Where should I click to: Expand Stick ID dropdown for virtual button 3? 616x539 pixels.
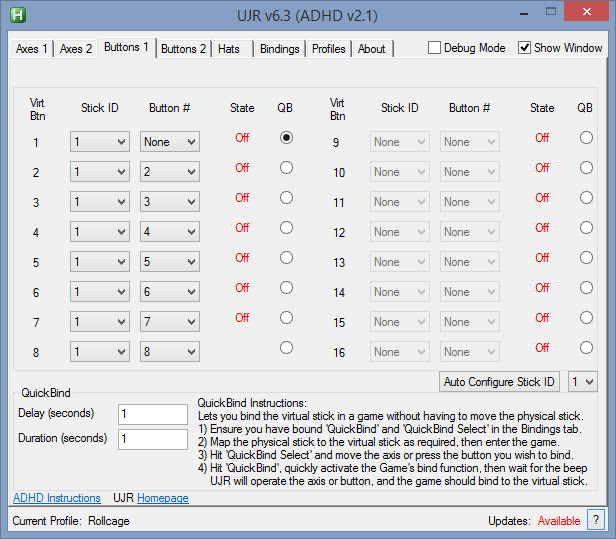pyautogui.click(x=100, y=202)
